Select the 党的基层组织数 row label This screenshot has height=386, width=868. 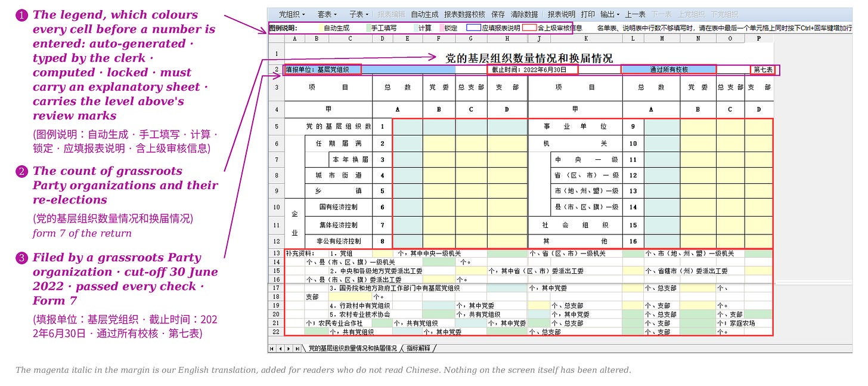(339, 126)
